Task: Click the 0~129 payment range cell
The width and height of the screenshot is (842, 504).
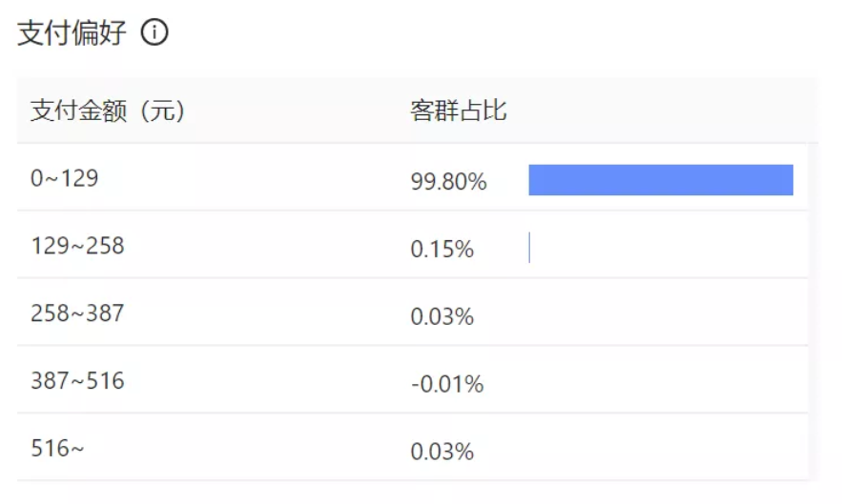Action: (65, 178)
